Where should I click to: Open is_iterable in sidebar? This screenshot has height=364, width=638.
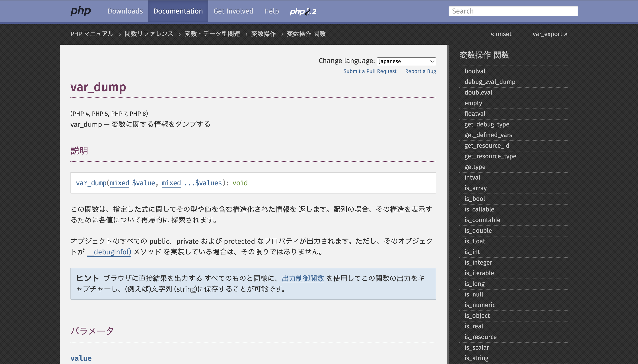pyautogui.click(x=479, y=273)
